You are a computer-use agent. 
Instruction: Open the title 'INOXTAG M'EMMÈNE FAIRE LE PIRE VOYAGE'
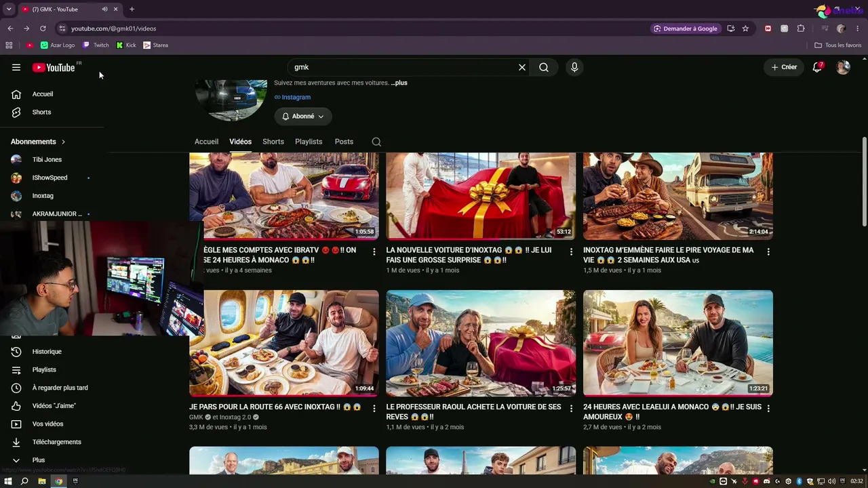point(669,255)
